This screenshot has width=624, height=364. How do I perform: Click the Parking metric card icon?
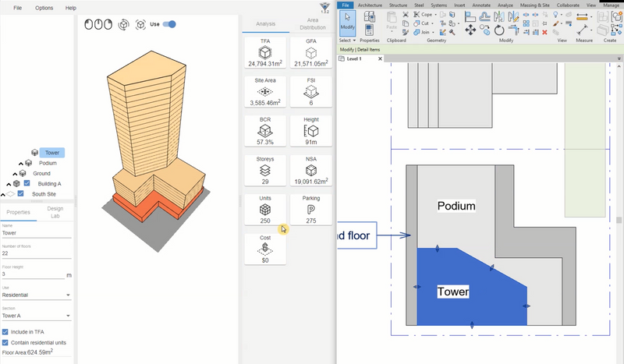pos(311,210)
